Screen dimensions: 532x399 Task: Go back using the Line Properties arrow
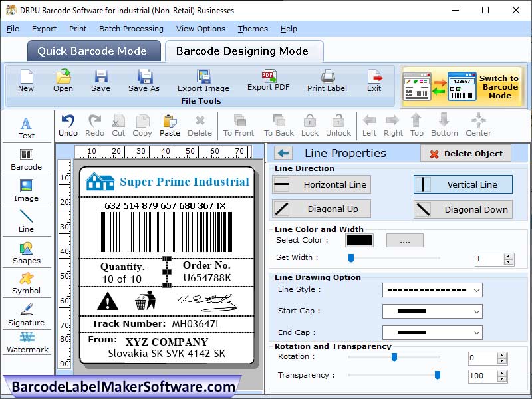pyautogui.click(x=283, y=153)
